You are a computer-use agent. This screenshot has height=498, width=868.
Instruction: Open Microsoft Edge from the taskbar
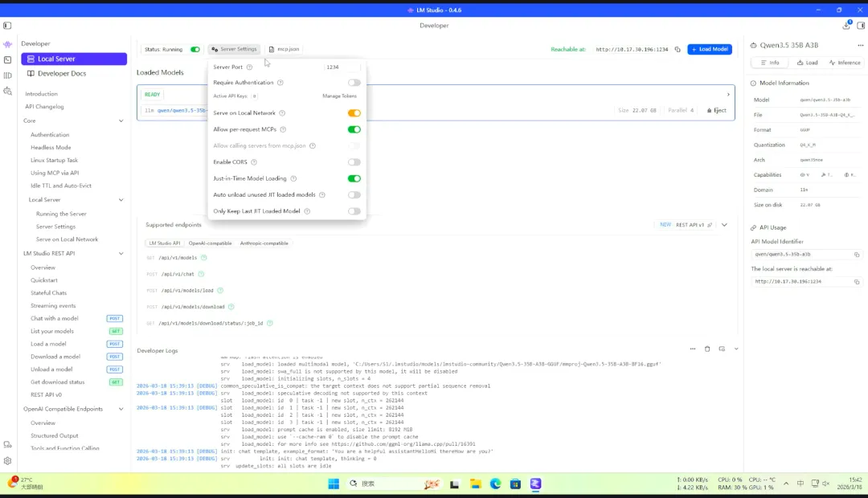495,484
